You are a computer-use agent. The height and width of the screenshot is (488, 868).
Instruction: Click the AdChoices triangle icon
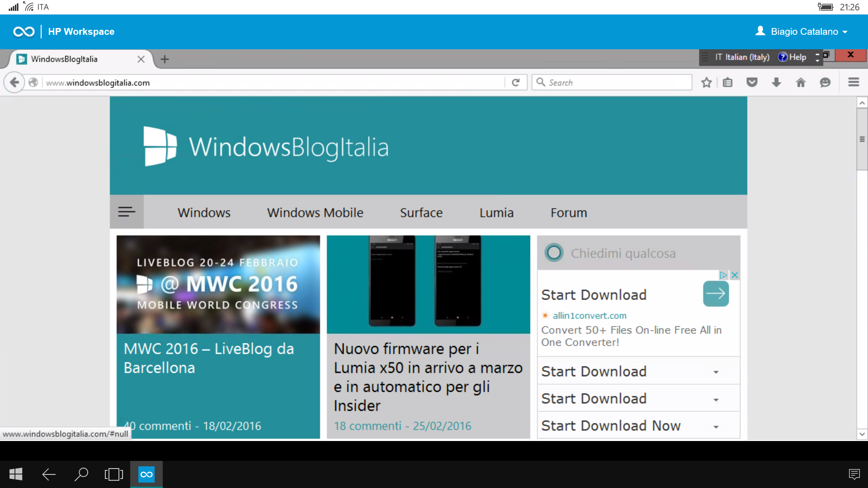723,275
